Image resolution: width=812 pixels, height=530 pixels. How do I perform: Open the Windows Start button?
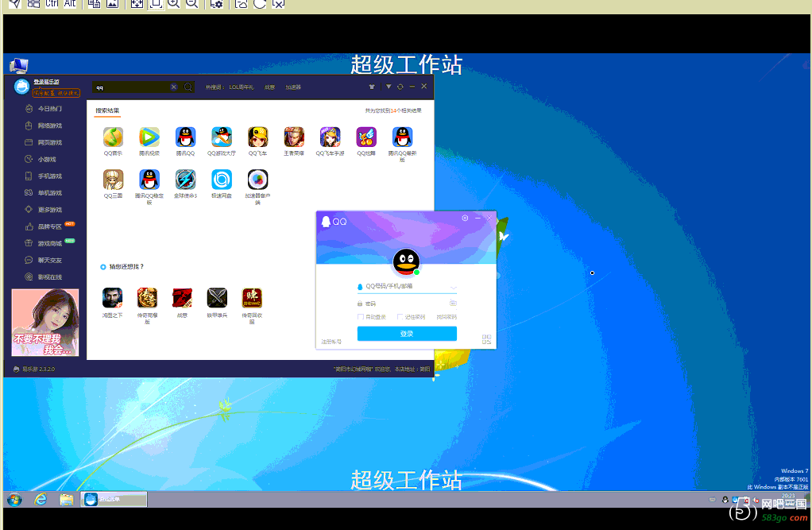coord(15,500)
